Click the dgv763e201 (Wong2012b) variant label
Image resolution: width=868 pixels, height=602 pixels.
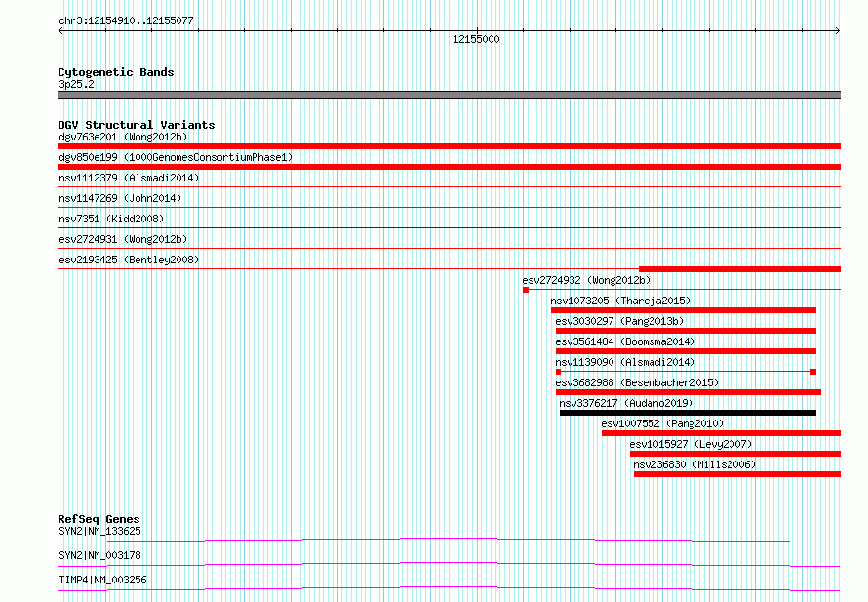[x=123, y=137]
